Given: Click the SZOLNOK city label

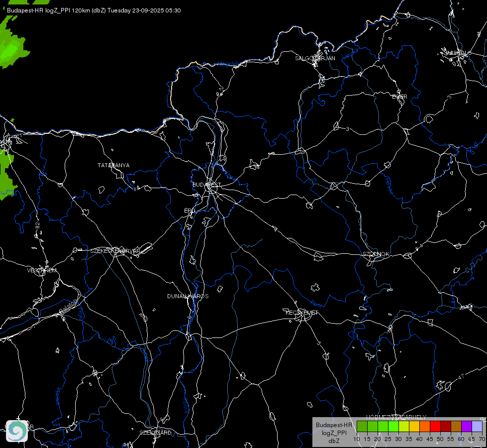Looking at the screenshot, I should 376,254.
